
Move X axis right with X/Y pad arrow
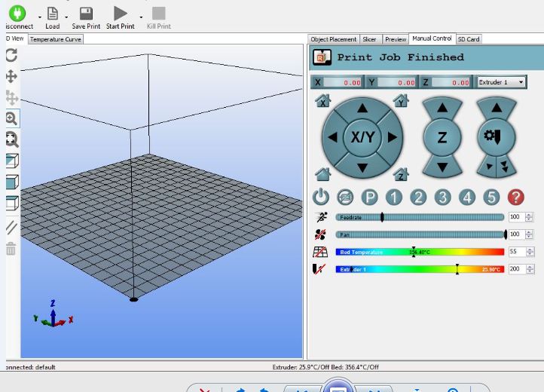tap(393, 137)
